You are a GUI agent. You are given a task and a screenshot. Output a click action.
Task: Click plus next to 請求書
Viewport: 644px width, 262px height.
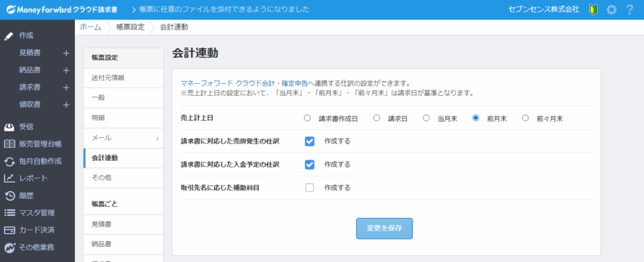(x=66, y=87)
